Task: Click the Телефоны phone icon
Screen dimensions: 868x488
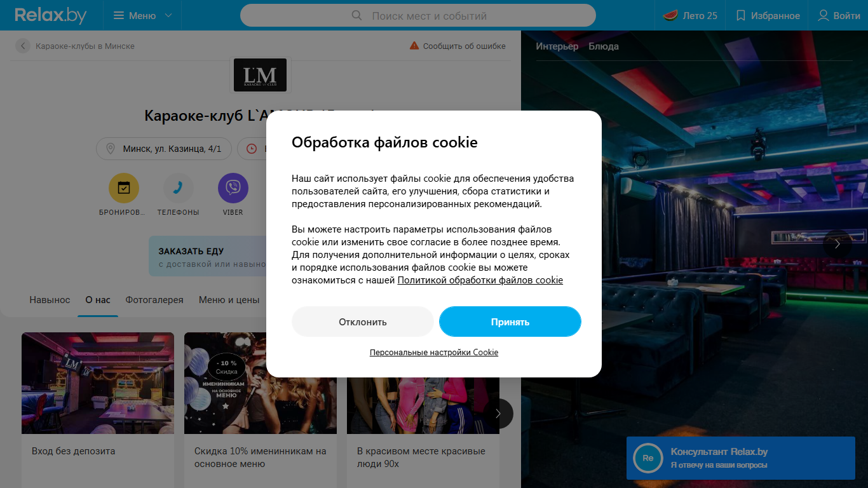Action: click(179, 188)
